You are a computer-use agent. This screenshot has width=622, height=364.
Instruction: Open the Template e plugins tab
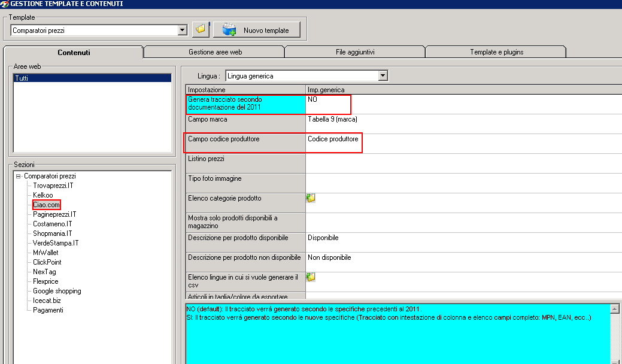[x=497, y=52]
